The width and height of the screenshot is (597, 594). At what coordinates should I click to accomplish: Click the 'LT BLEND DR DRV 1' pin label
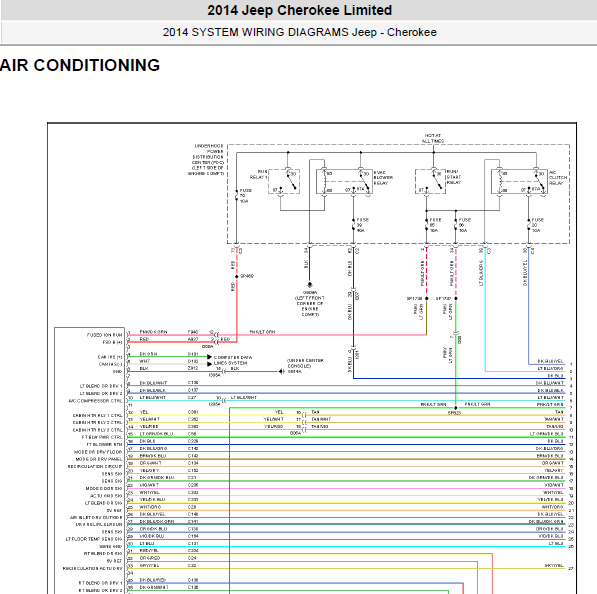(101, 386)
